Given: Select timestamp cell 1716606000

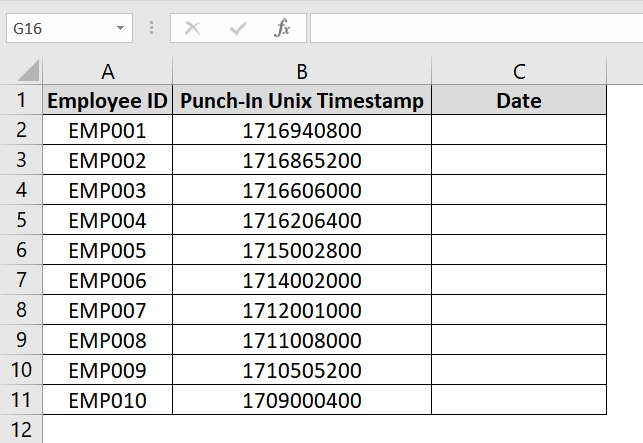Looking at the screenshot, I should click(302, 190).
